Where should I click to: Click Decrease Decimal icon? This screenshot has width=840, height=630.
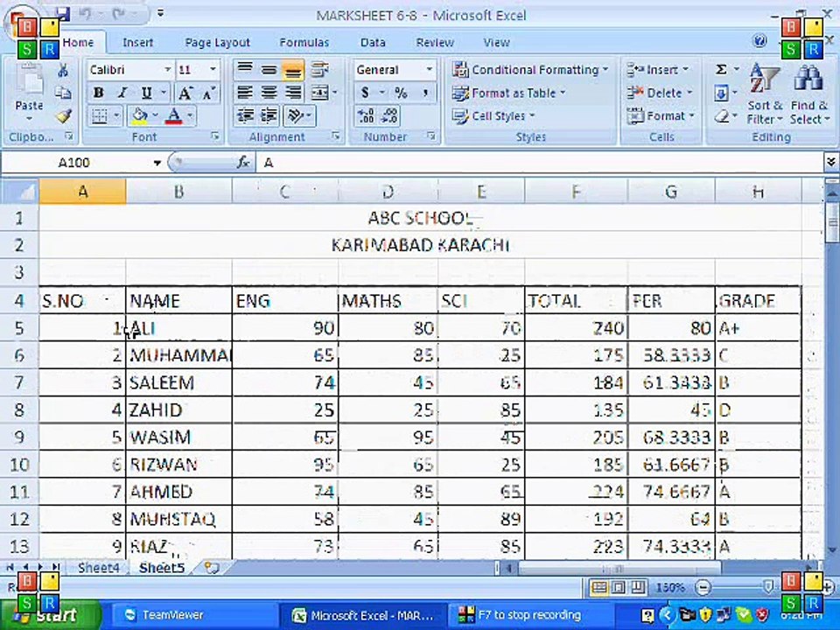tap(389, 115)
